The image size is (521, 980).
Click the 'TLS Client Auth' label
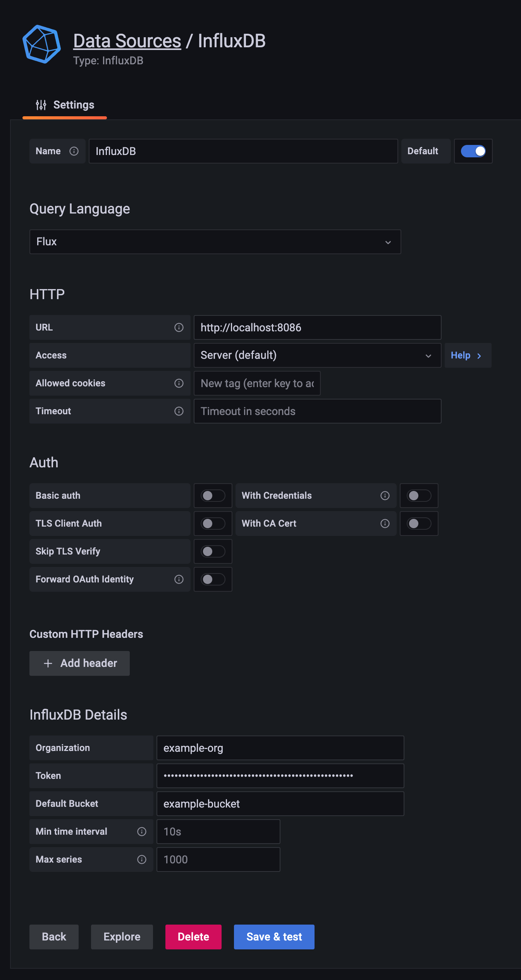point(69,524)
